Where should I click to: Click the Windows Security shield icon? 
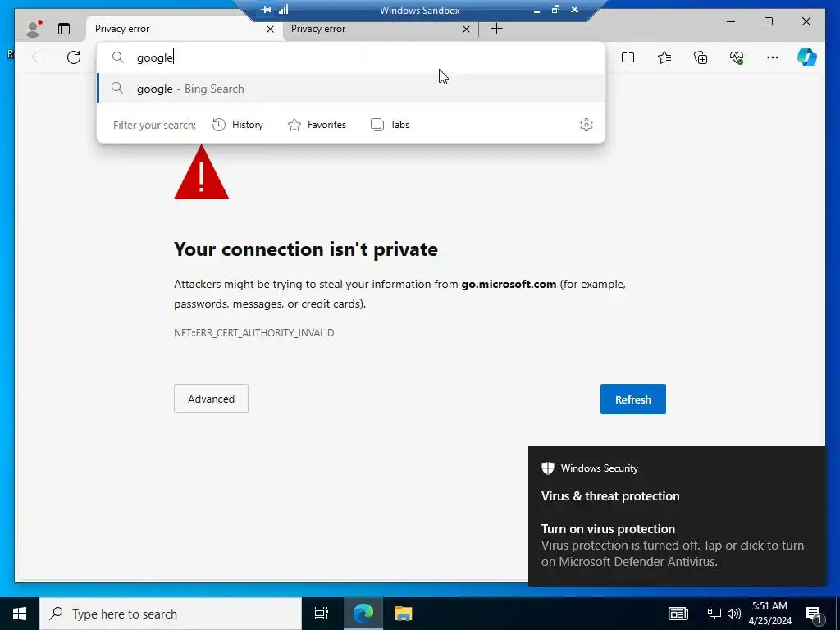[547, 468]
